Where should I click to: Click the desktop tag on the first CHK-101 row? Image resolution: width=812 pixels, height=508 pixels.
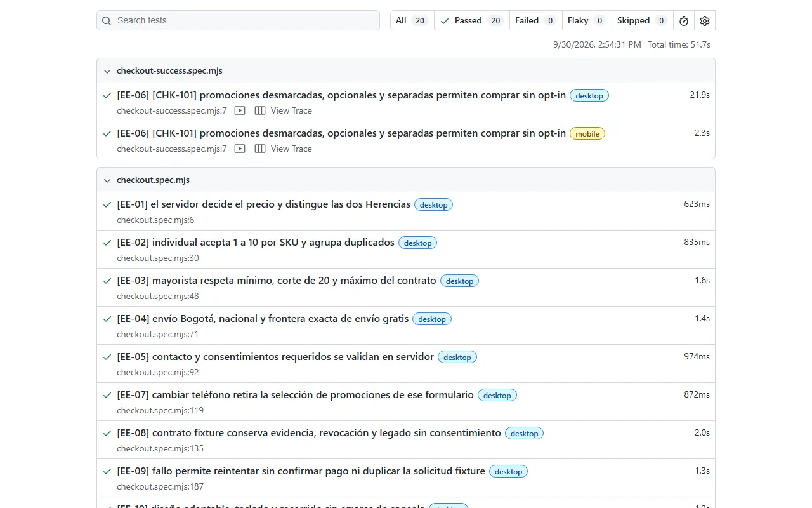pyautogui.click(x=589, y=96)
